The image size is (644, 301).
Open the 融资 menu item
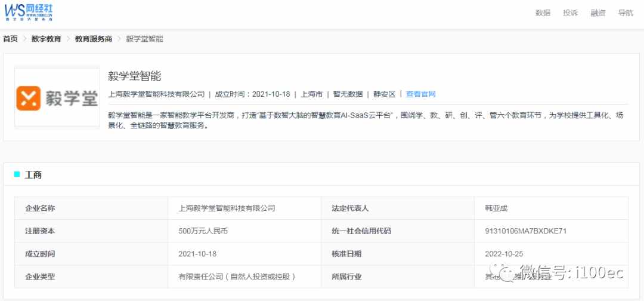point(598,13)
